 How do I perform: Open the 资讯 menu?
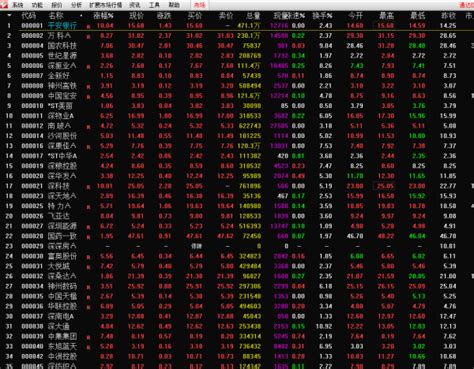[135, 5]
